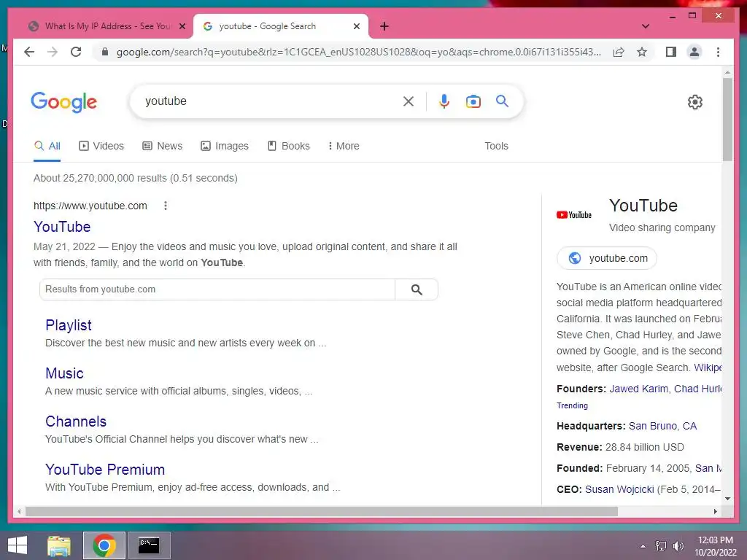Viewport: 747px width, 560px height.
Task: Select the All results tab
Action: 47,146
